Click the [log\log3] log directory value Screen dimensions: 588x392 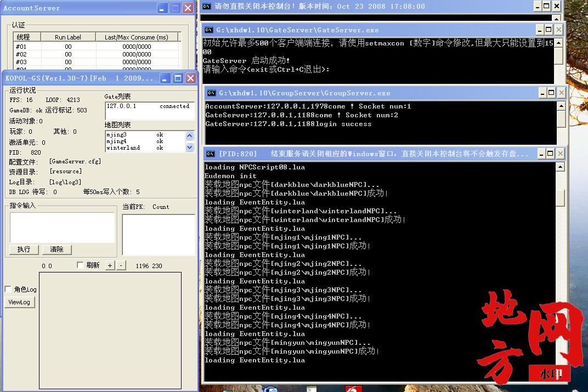point(65,182)
